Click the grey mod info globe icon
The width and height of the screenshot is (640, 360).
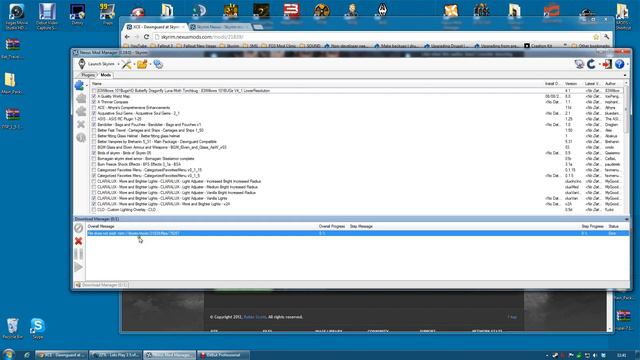click(81, 138)
